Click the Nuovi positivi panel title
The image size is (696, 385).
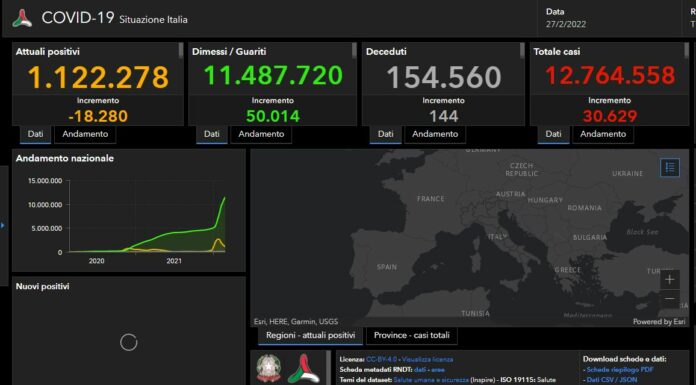click(43, 286)
